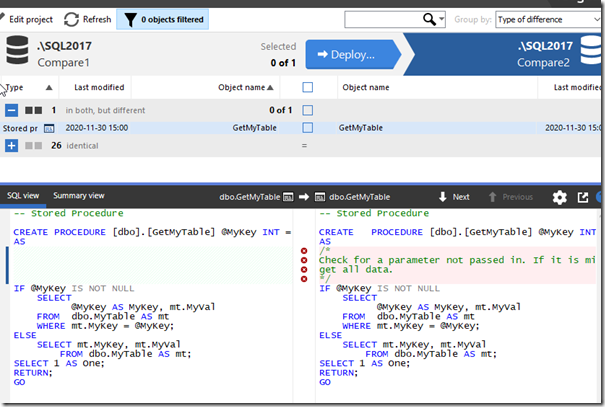605x407 pixels.
Task: Click the 2020-11-30 15:00 last modified cell
Action: pos(96,128)
